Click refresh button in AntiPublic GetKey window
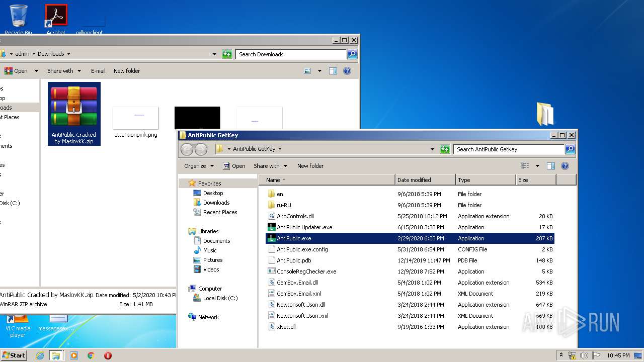644x362 pixels. coord(445,149)
